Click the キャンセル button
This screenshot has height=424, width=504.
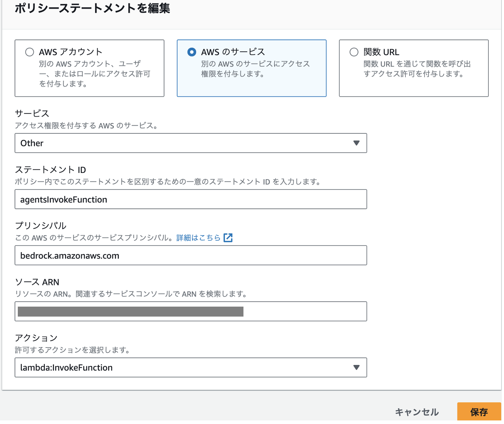(x=417, y=412)
